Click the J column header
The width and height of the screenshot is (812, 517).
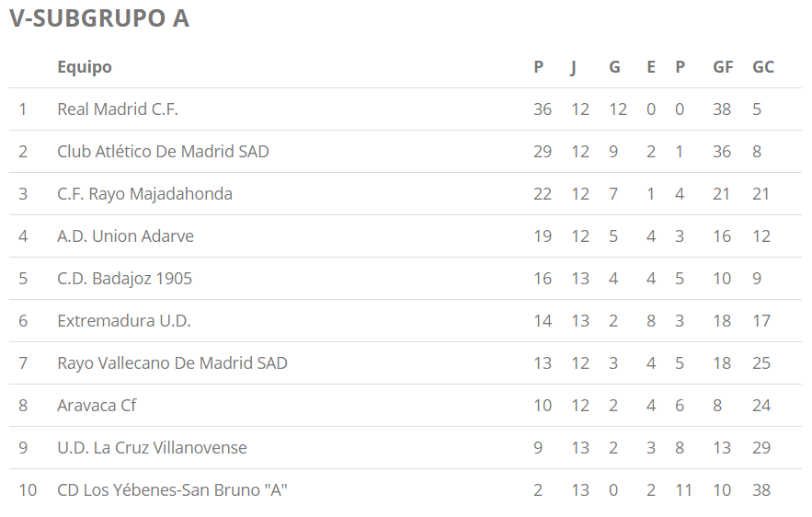pos(574,67)
